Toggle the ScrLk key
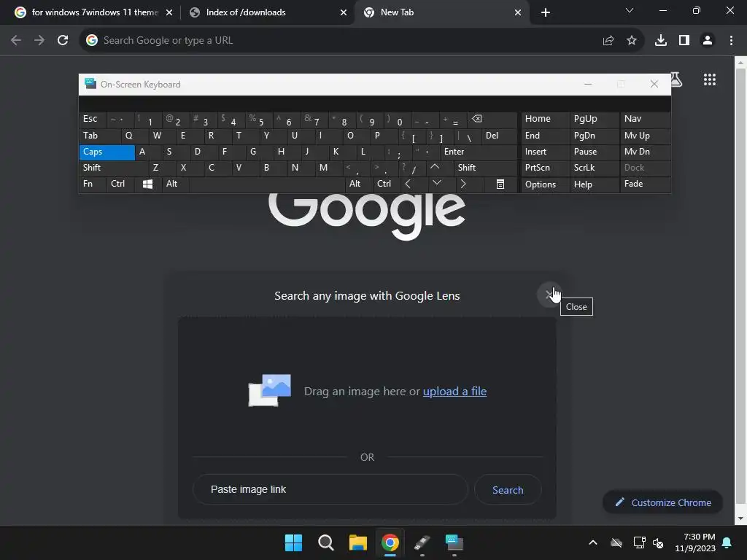Image resolution: width=747 pixels, height=560 pixels. 594,168
